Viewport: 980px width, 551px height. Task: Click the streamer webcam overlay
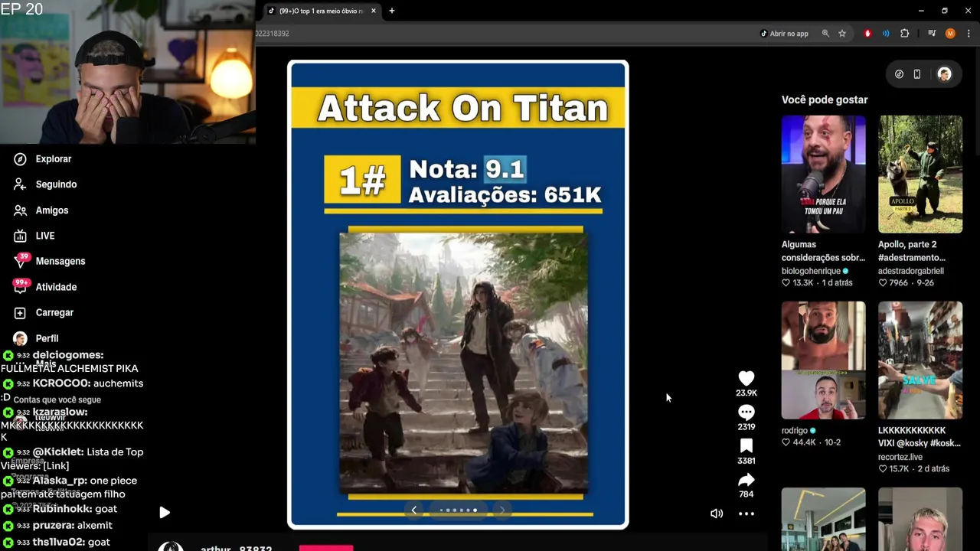(127, 72)
